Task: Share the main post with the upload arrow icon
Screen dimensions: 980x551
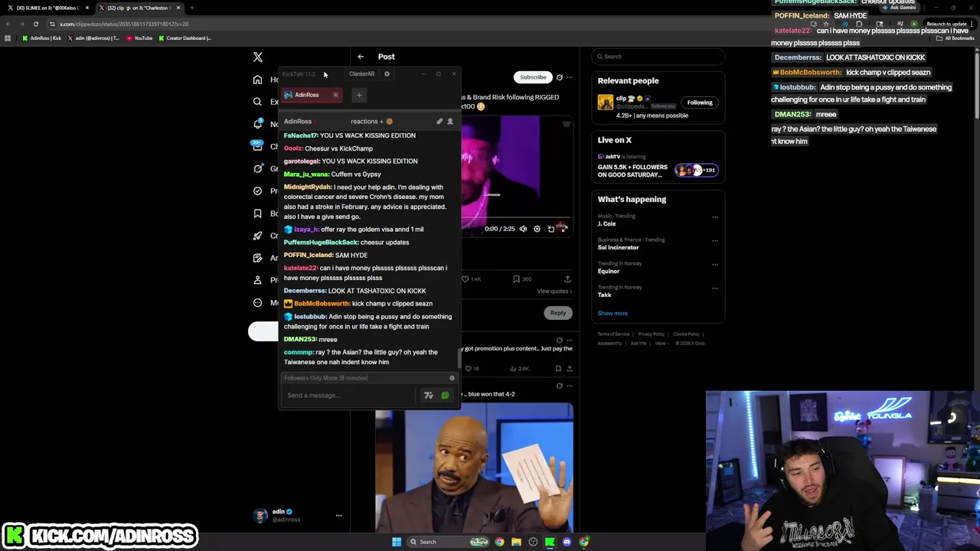Action: click(567, 279)
